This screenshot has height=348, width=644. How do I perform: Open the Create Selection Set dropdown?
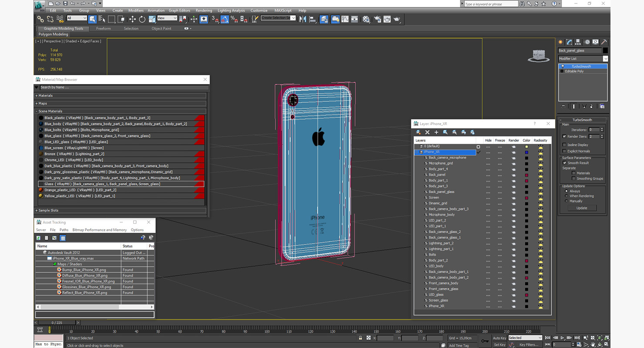click(x=278, y=18)
